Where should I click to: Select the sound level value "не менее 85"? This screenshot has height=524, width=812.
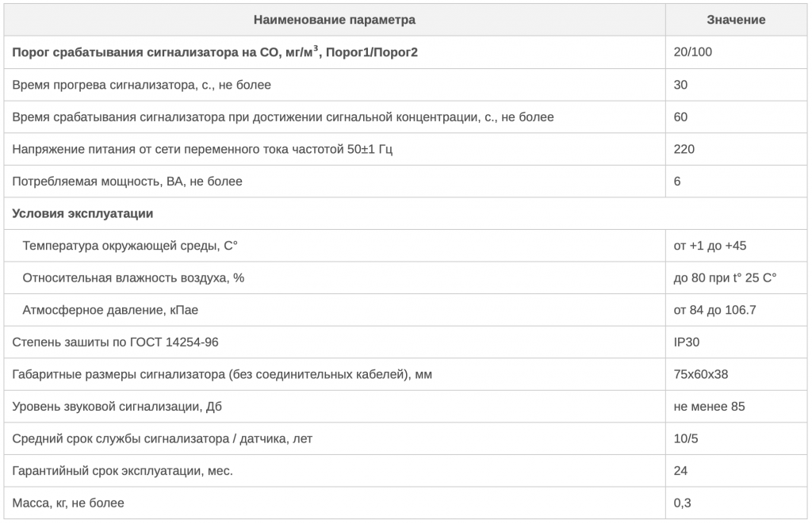pyautogui.click(x=709, y=407)
